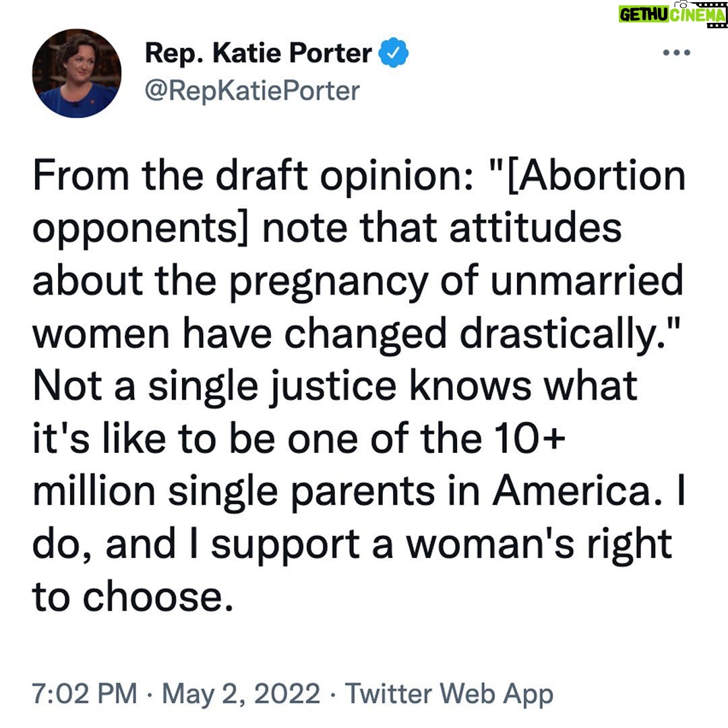Open the 7:02 PM timestamp link
This screenshot has width=728, height=728.
(84, 694)
